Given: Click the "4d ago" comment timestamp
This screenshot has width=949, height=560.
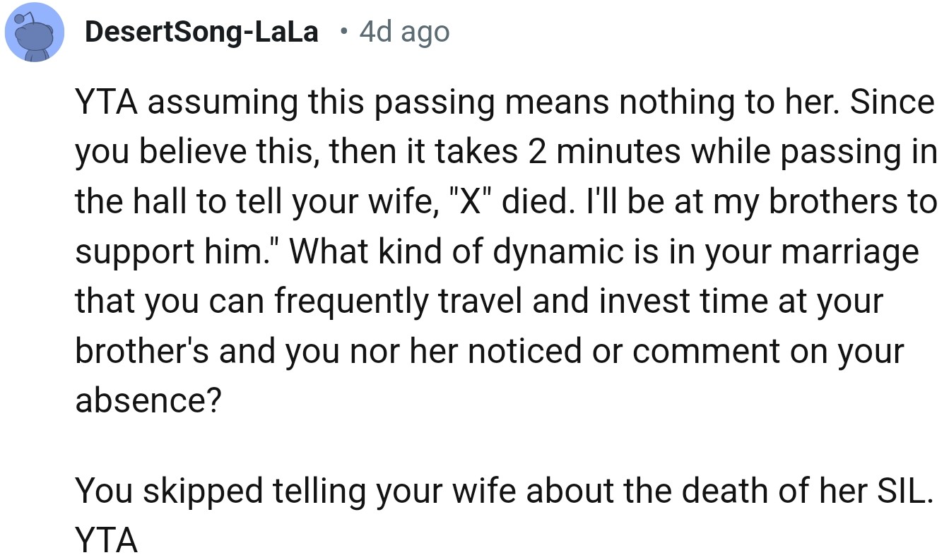Looking at the screenshot, I should (x=403, y=32).
